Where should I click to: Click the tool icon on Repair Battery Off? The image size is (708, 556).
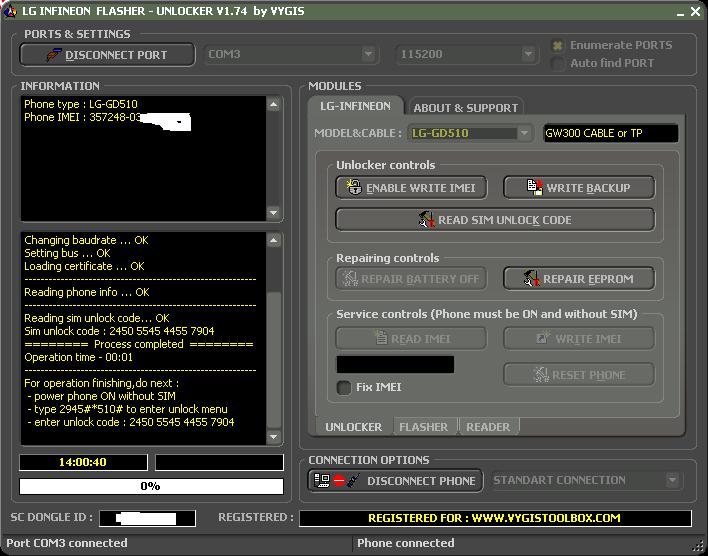(350, 279)
